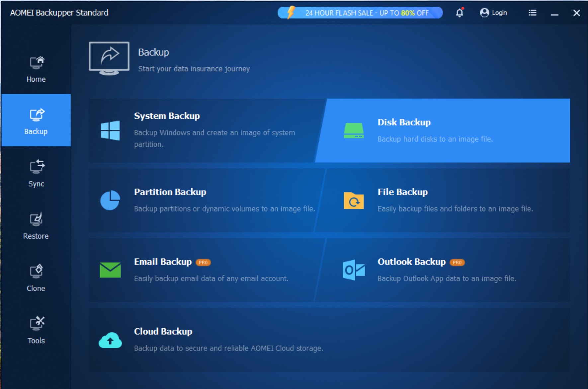Open the hamburger menu icon

tap(532, 13)
